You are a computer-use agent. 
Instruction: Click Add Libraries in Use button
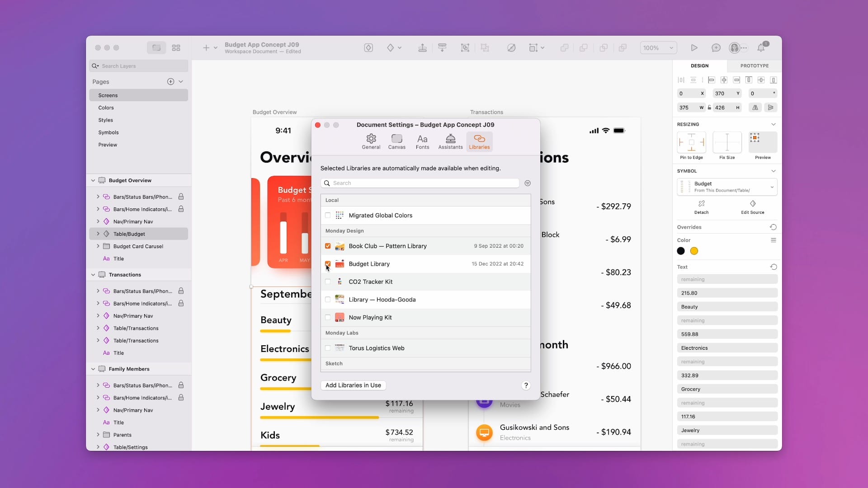pos(353,385)
